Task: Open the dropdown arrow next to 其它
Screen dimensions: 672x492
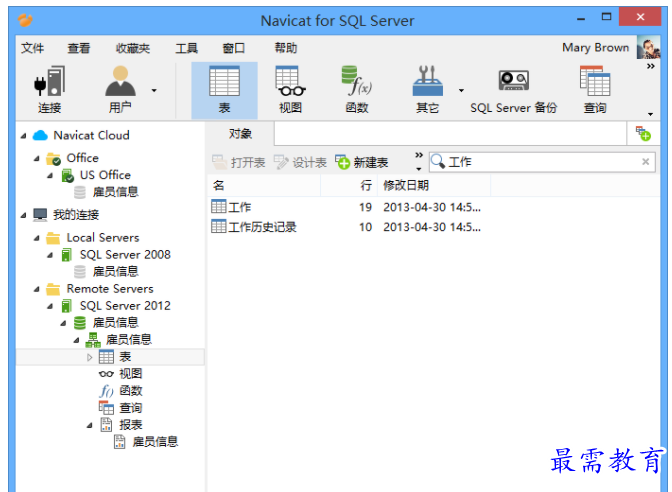Action: click(461, 90)
